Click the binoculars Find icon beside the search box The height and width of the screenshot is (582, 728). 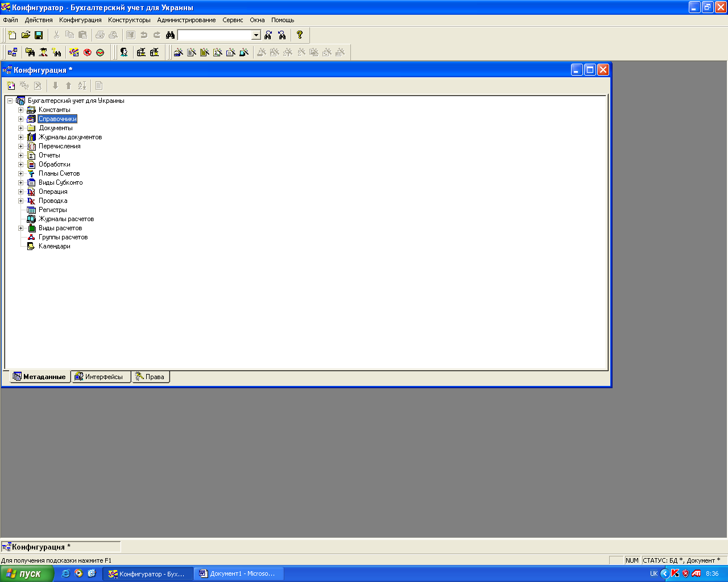[x=170, y=35]
